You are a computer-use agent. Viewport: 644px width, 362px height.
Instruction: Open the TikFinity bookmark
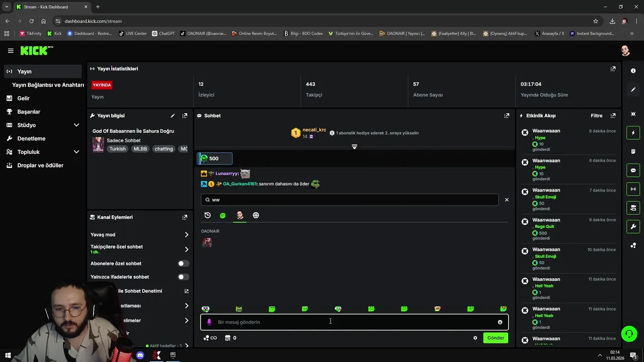coord(31,34)
